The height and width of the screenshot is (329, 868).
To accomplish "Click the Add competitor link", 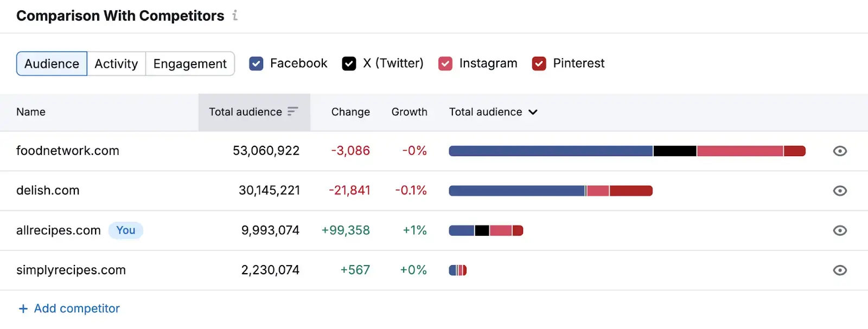I will click(76, 308).
